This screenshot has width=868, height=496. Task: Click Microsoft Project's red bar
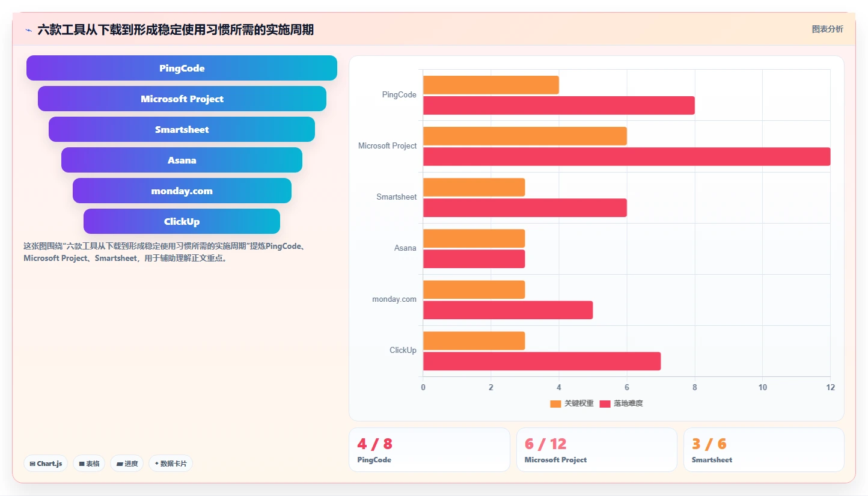pos(627,156)
